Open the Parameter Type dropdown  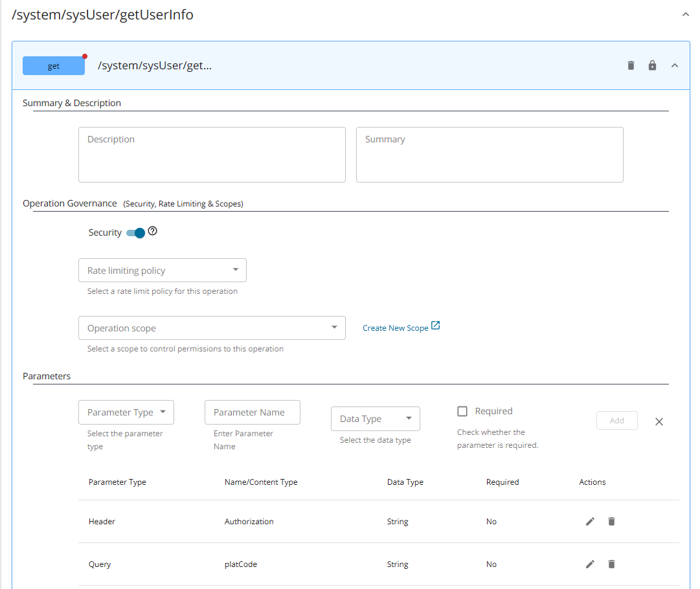(126, 412)
